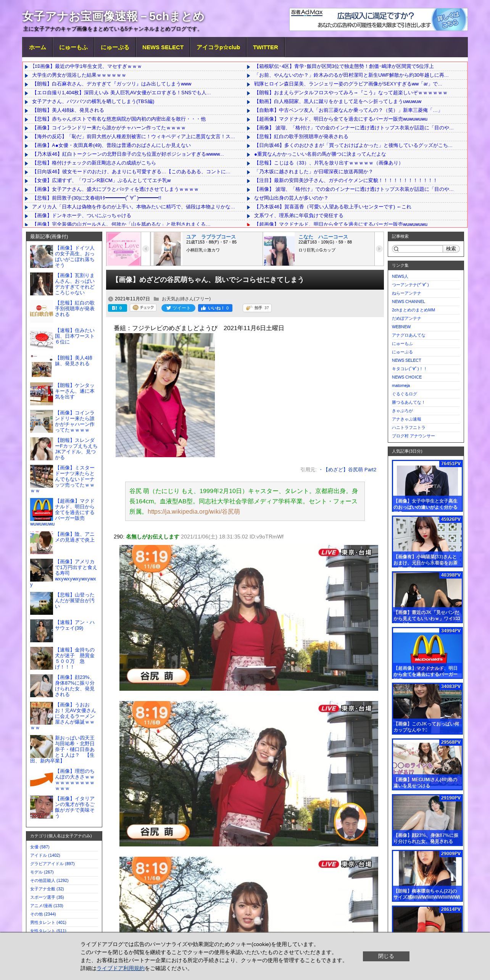Open the アナきゃぷ速報 sidebar link
Screen dimensions: 490x980
(406, 419)
